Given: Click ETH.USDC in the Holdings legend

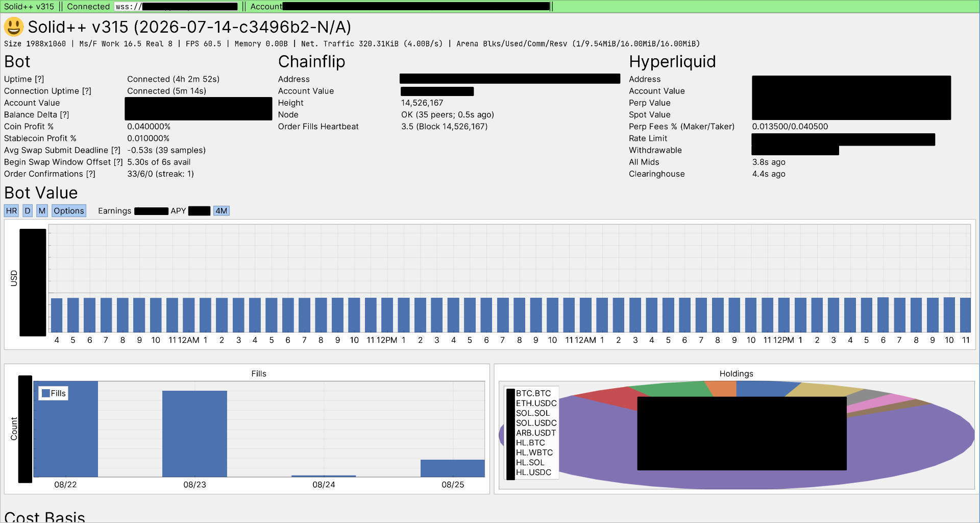Looking at the screenshot, I should click(536, 403).
